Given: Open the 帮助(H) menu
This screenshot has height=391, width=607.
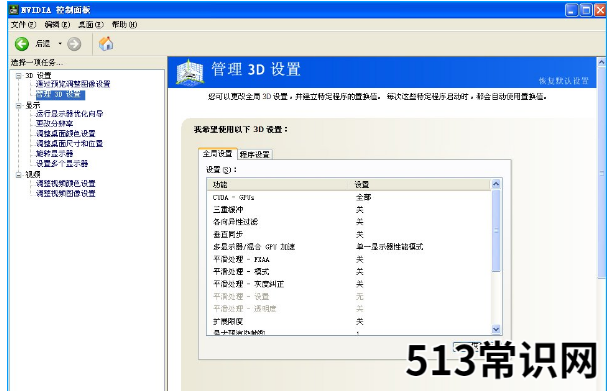Looking at the screenshot, I should click(x=125, y=25).
